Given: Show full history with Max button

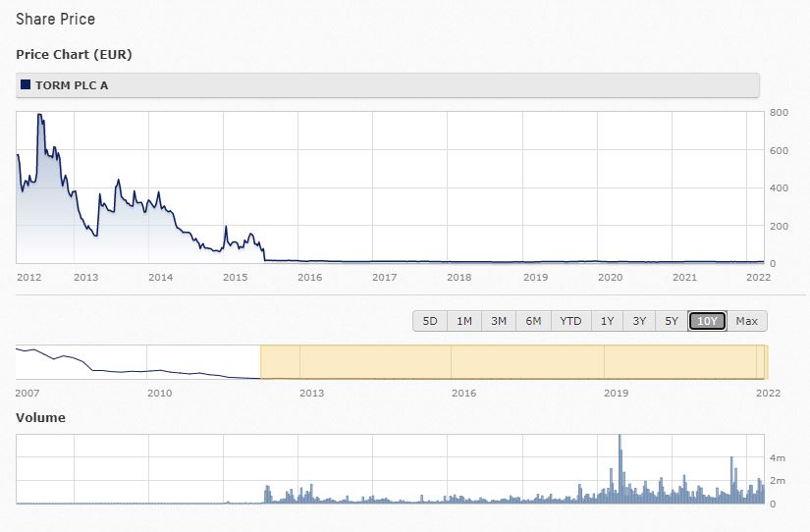Looking at the screenshot, I should pos(746,321).
